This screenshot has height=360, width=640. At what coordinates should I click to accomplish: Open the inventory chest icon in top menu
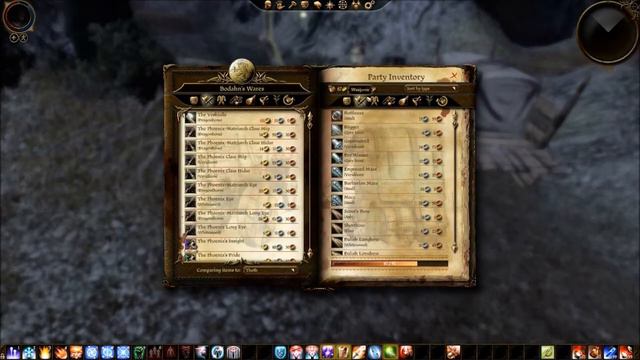click(305, 5)
